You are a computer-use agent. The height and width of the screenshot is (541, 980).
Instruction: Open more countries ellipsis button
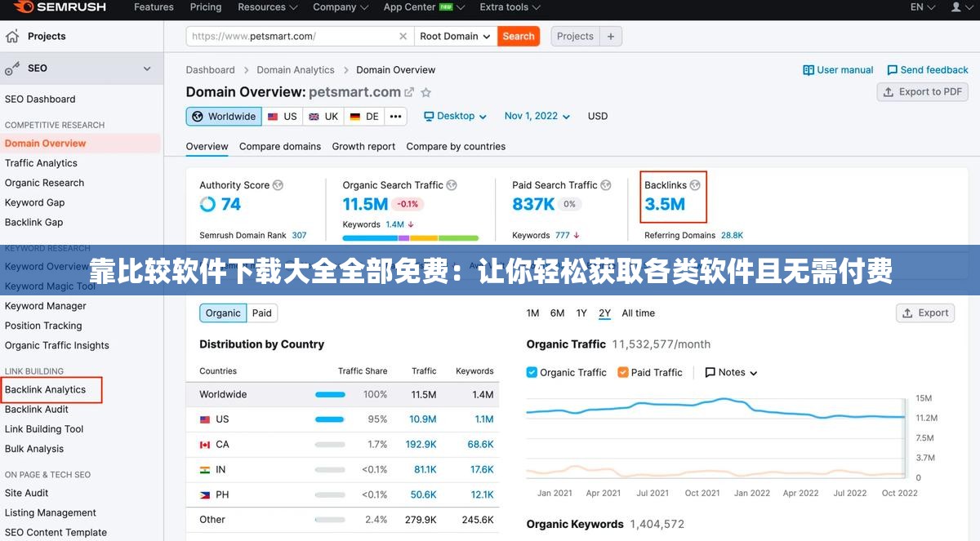click(395, 117)
